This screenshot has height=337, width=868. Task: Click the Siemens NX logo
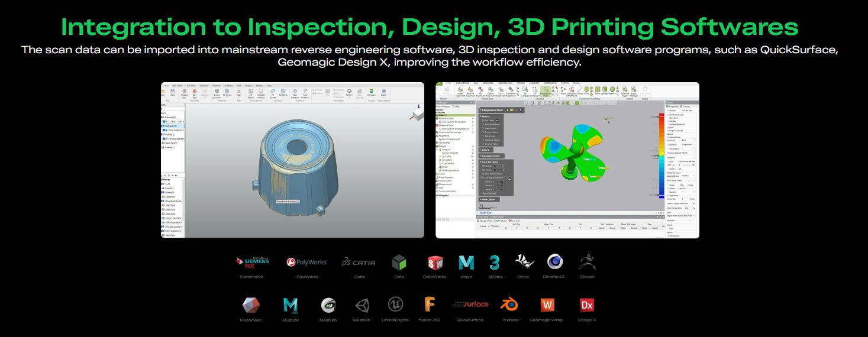pyautogui.click(x=252, y=263)
